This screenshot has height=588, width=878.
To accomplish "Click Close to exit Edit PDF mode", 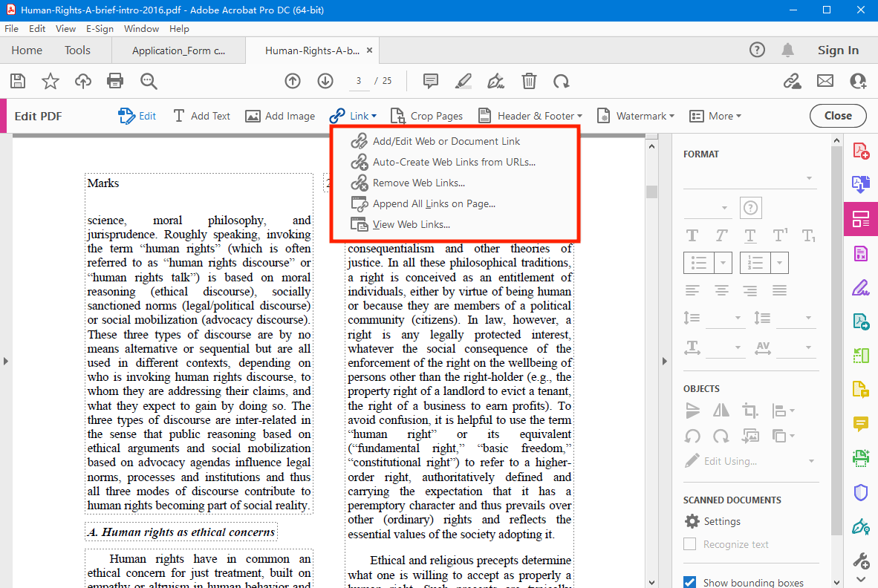I will 838,116.
